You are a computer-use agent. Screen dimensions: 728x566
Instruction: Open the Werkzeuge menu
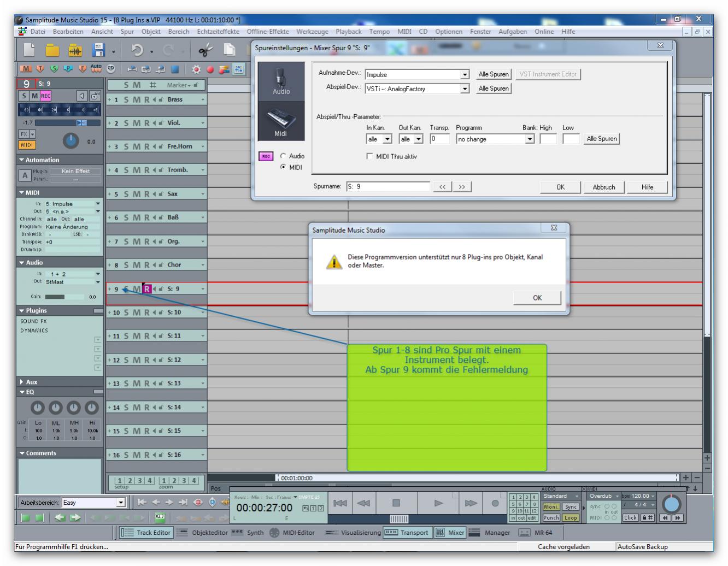point(312,32)
